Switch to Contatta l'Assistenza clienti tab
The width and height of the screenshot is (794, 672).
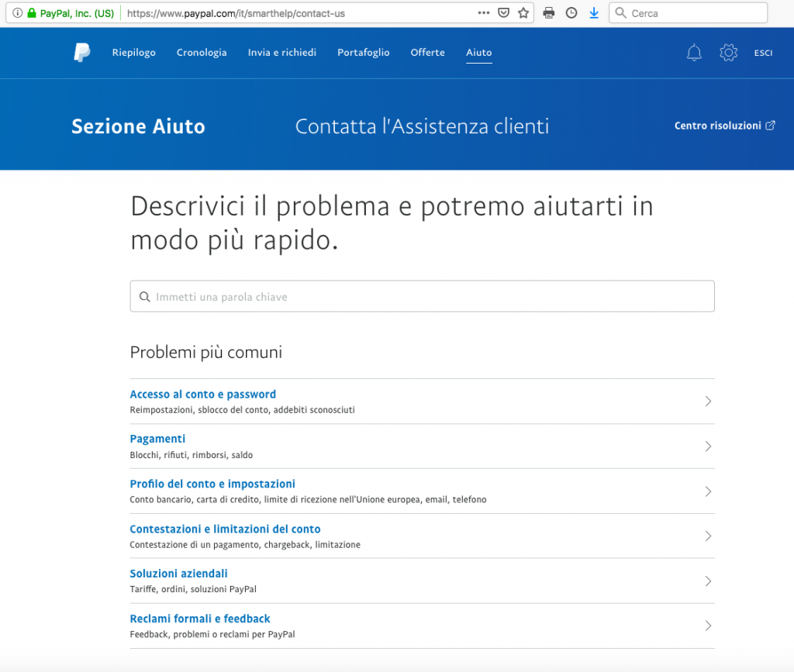pyautogui.click(x=422, y=126)
